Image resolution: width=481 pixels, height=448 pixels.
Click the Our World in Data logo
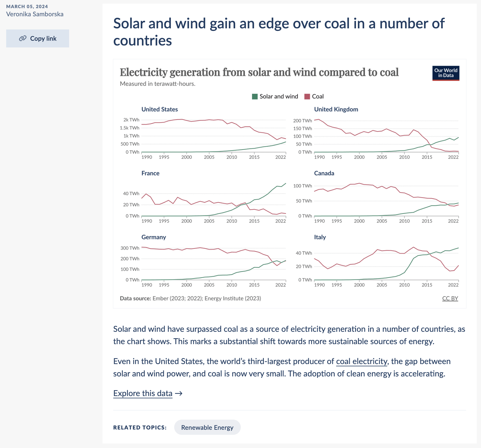(445, 74)
